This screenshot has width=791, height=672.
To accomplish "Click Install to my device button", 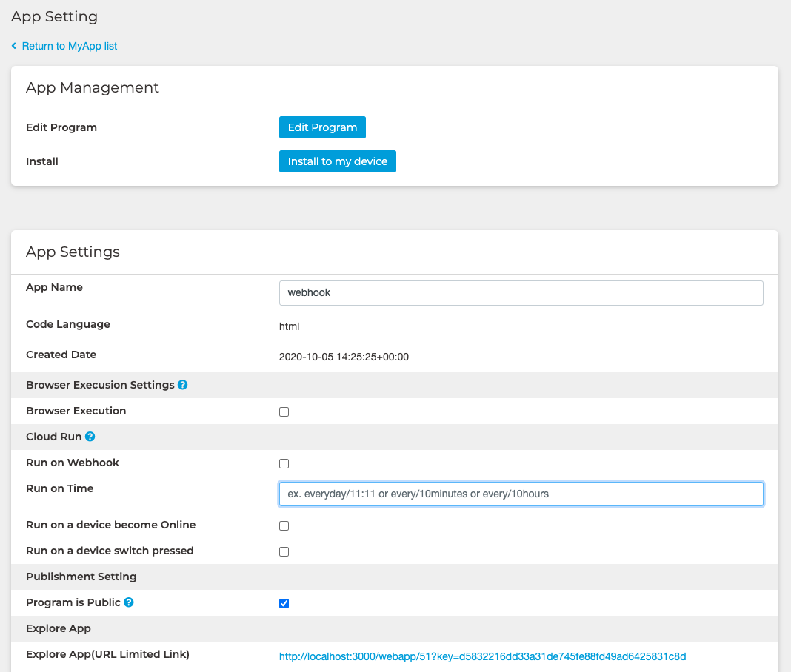I will tap(337, 161).
